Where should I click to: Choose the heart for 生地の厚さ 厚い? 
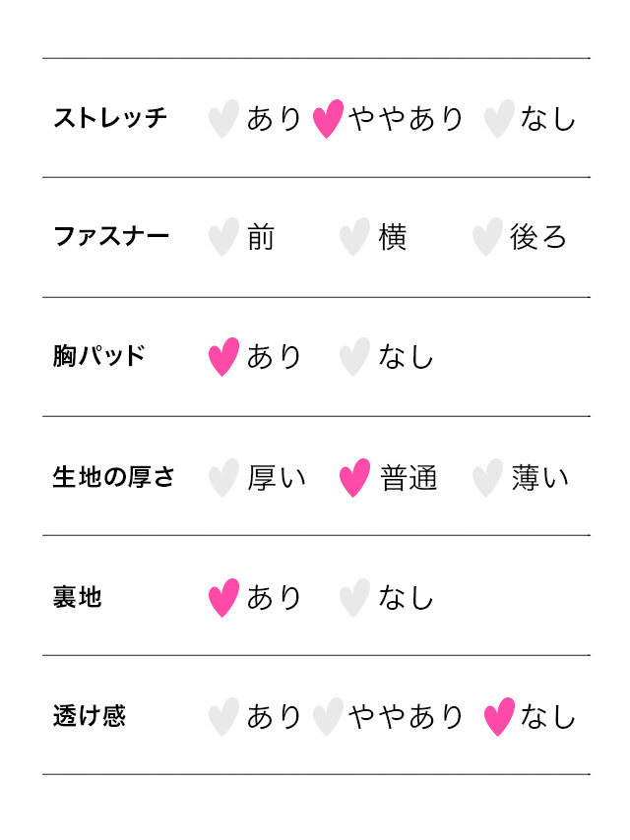tap(223, 478)
